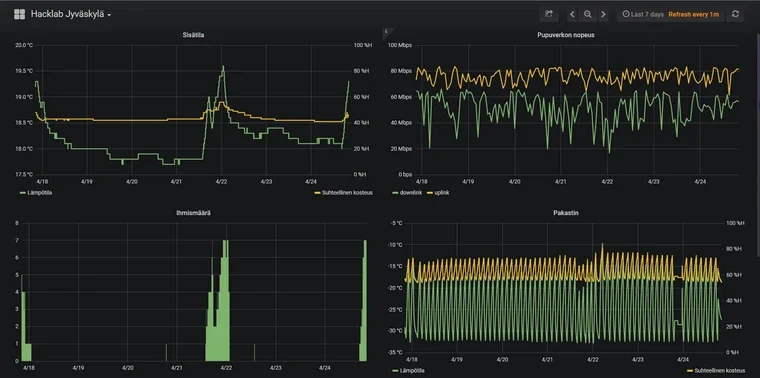
Task: Open the Pupuverkon nopeus panel title menu
Action: click(x=566, y=35)
